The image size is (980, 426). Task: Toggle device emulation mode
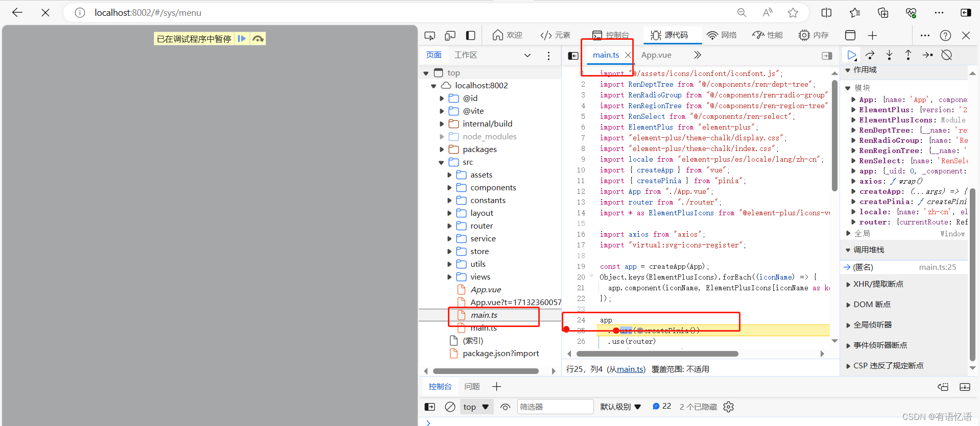coord(450,35)
